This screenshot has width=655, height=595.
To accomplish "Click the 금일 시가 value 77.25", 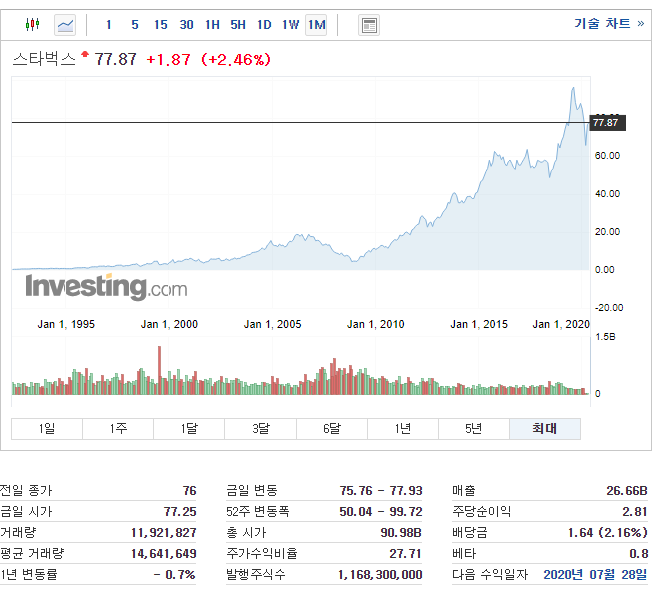I will [x=180, y=511].
